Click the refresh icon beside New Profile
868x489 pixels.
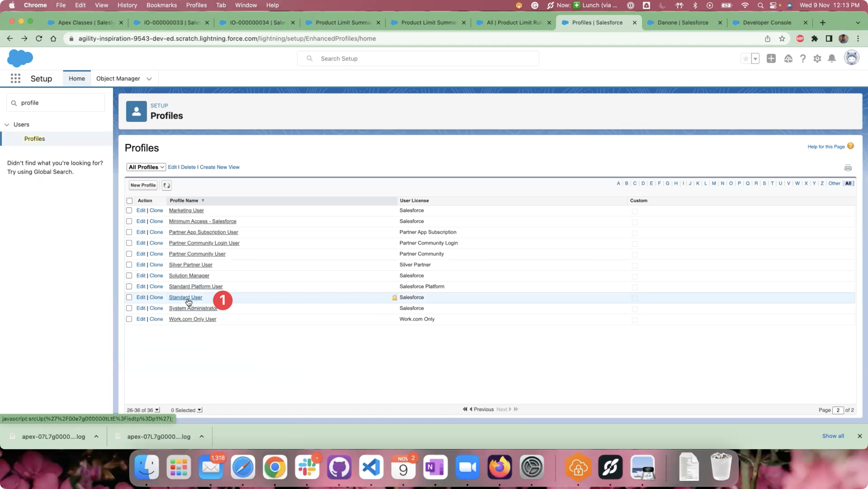tap(166, 185)
